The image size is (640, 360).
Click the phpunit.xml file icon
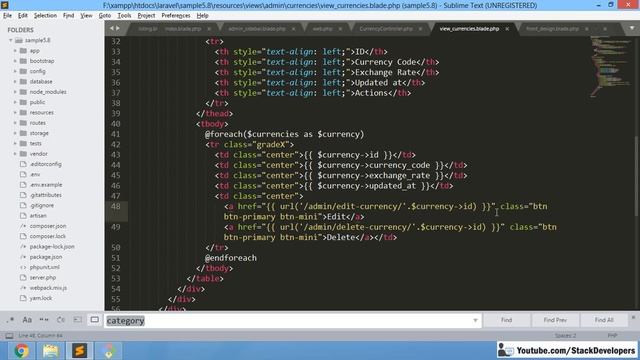(23, 267)
